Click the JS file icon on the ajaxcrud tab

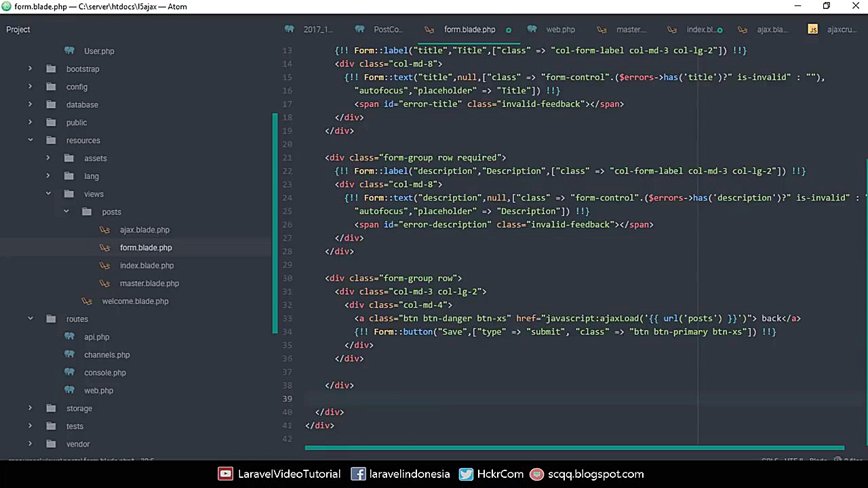coord(813,29)
